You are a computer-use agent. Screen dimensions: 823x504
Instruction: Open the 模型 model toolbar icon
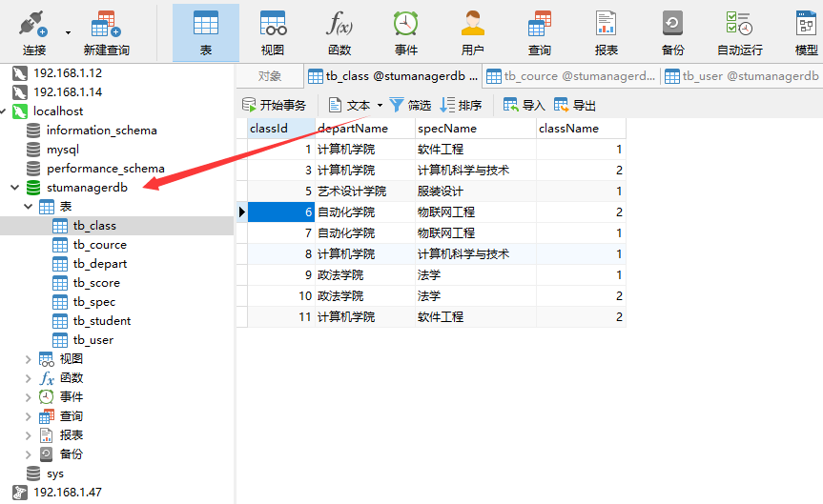click(806, 33)
